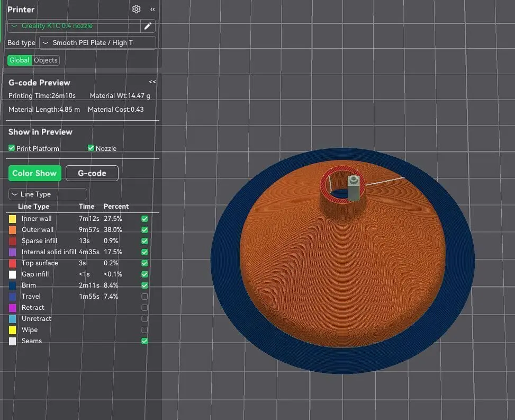Screen dimensions: 515x420
Task: Collapse the G-code Preview section
Action: coord(152,82)
